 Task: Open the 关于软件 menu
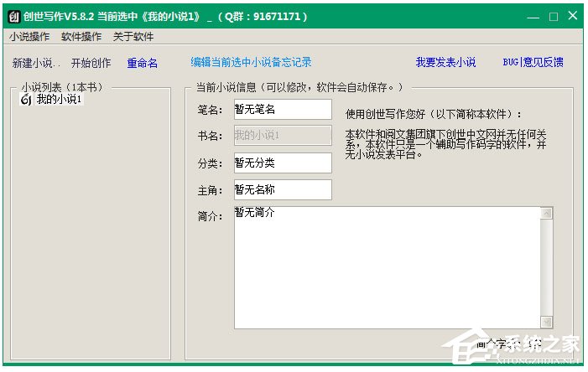(133, 37)
